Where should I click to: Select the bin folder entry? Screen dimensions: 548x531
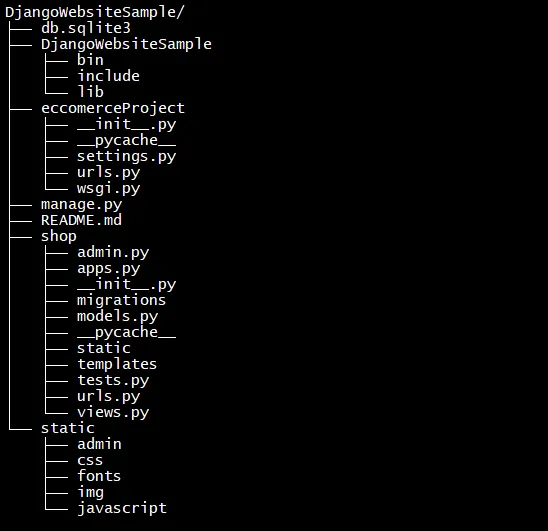90,60
